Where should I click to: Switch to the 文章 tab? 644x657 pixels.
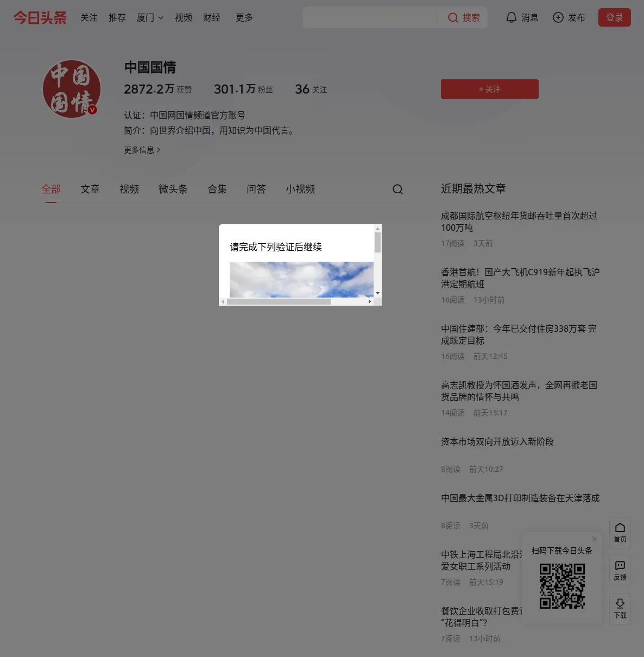90,189
